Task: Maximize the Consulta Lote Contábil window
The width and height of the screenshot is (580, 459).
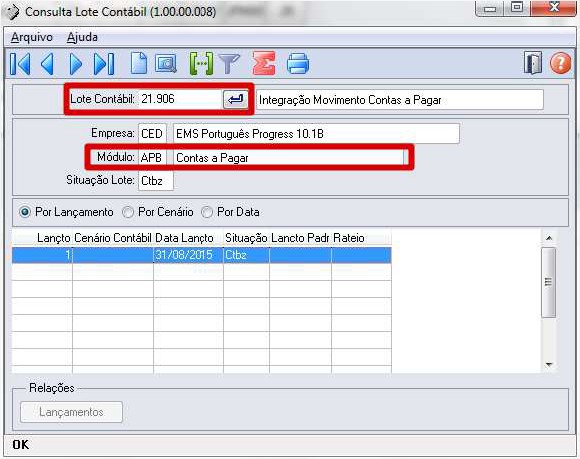Action: pyautogui.click(x=517, y=8)
